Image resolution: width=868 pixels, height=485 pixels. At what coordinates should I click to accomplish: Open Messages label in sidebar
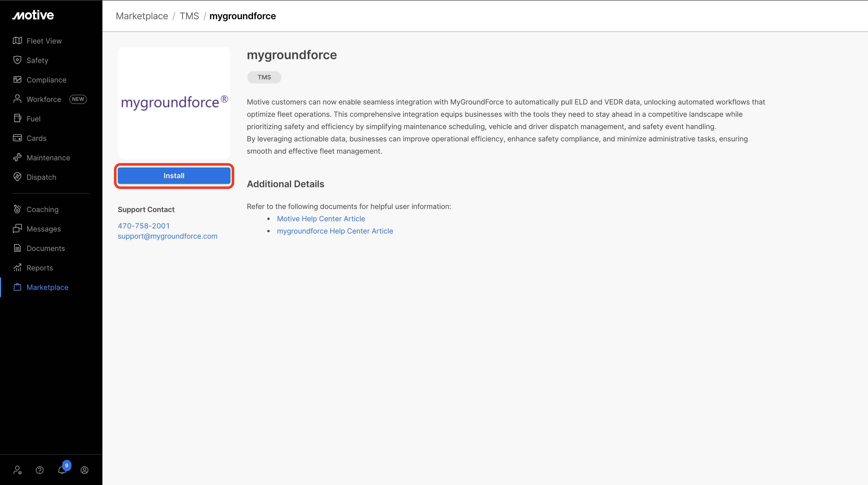click(x=44, y=229)
